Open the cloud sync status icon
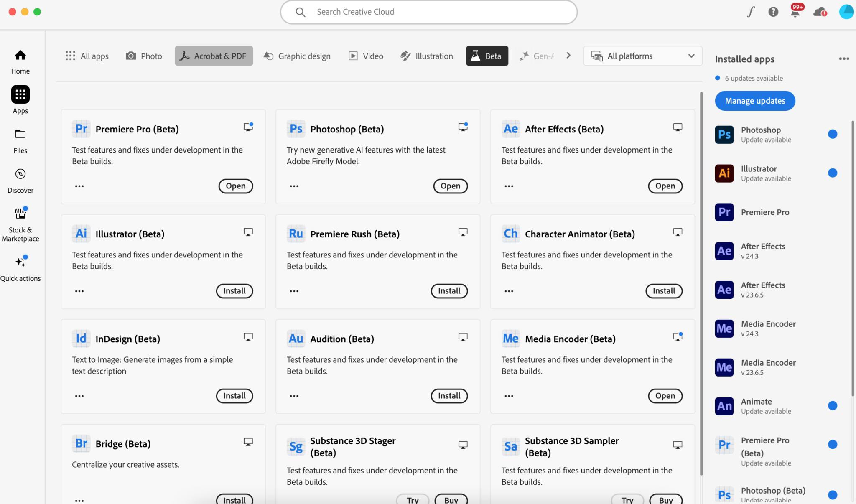This screenshot has width=856, height=504. (x=820, y=12)
